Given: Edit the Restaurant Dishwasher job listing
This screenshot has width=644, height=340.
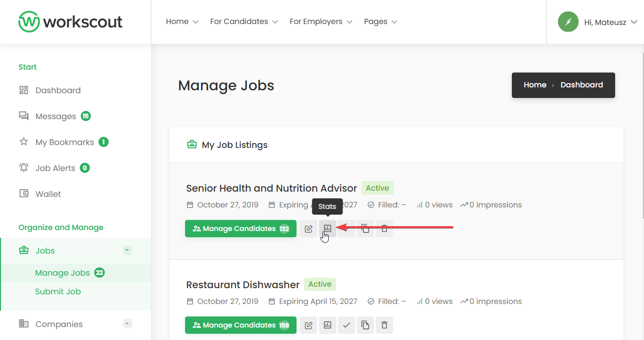Looking at the screenshot, I should [x=309, y=325].
